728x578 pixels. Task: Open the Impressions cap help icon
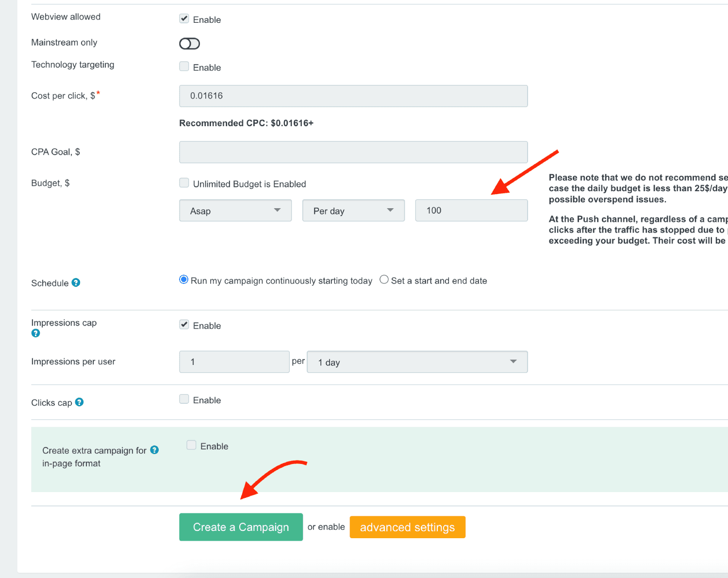[35, 333]
